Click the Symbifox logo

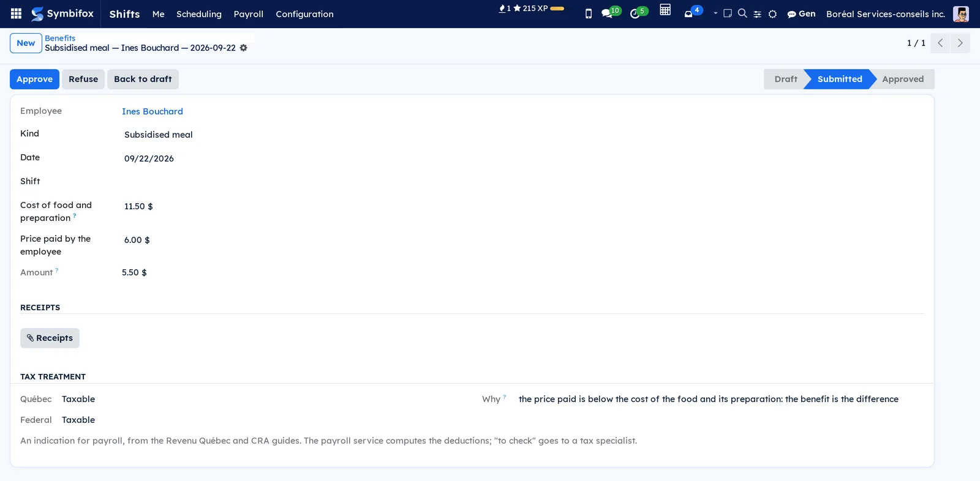coord(62,13)
